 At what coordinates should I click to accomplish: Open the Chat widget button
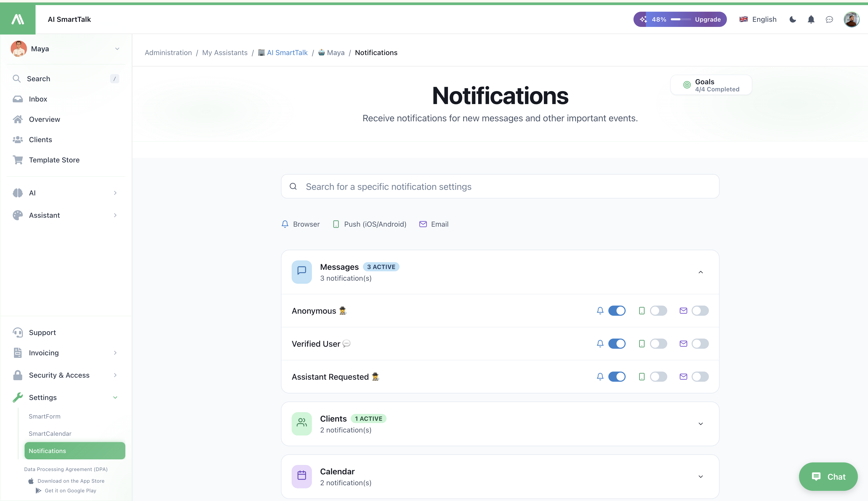[x=828, y=477]
